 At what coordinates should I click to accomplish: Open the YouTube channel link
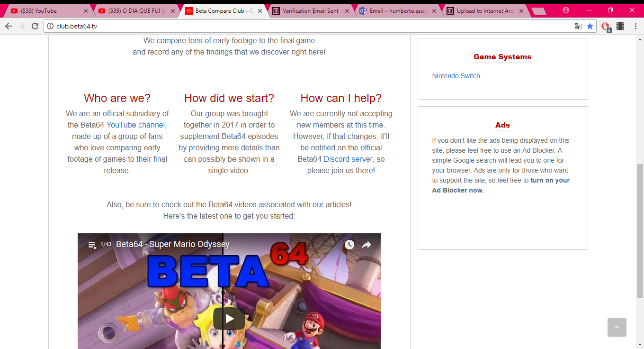pos(136,125)
